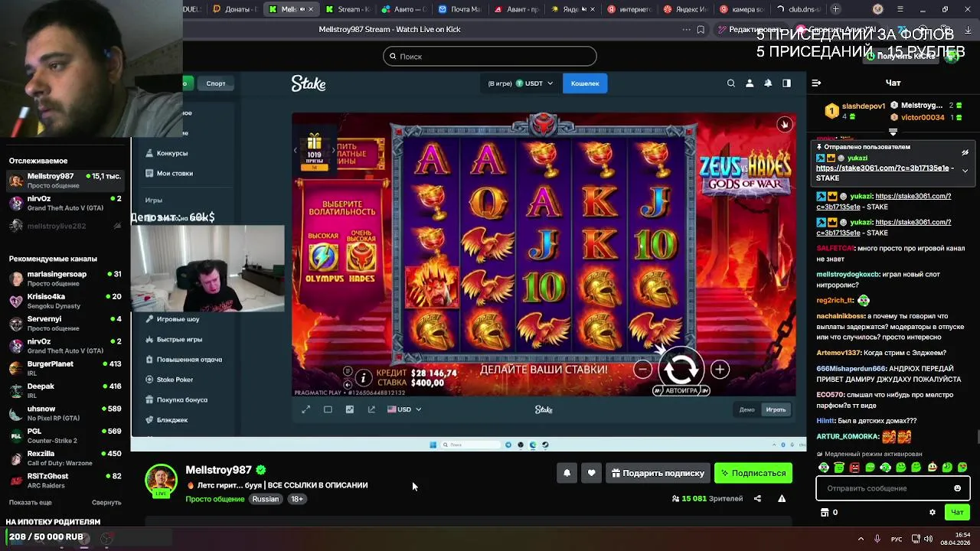
Task: Select the Спорт tab on Stake
Action: pyautogui.click(x=216, y=83)
